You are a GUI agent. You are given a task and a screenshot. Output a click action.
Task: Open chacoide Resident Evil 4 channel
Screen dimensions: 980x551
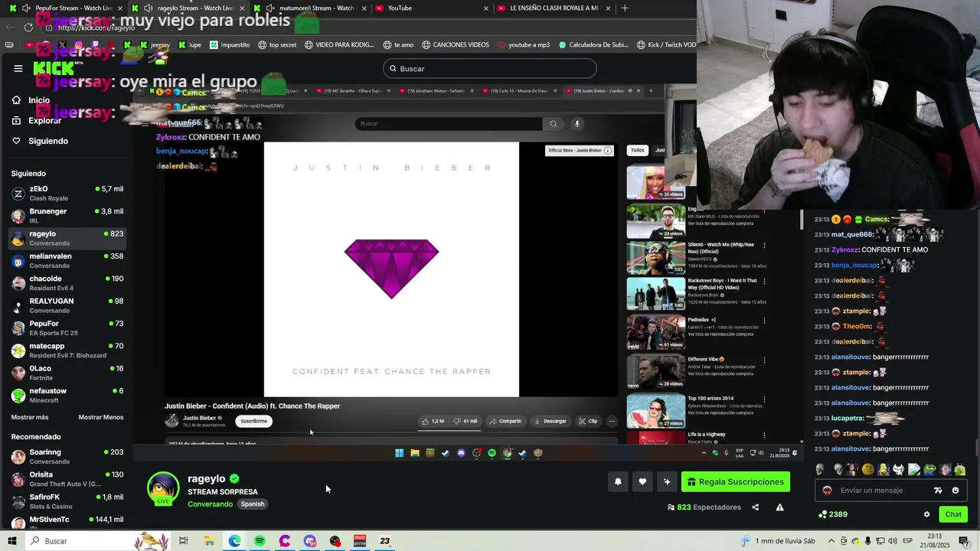click(67, 283)
